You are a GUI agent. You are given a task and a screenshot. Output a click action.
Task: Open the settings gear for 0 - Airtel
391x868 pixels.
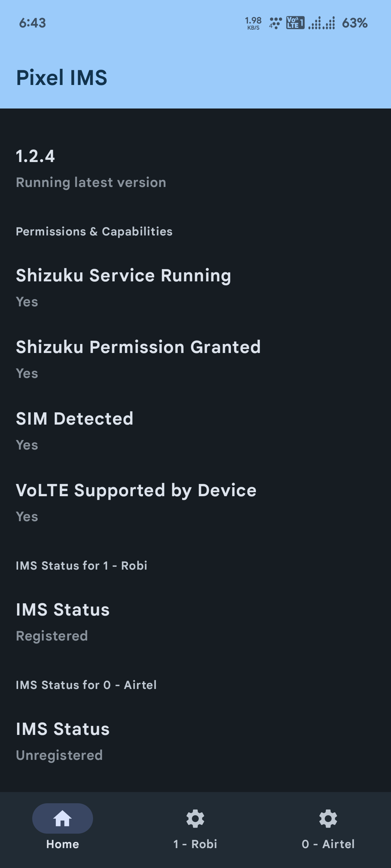tap(328, 818)
